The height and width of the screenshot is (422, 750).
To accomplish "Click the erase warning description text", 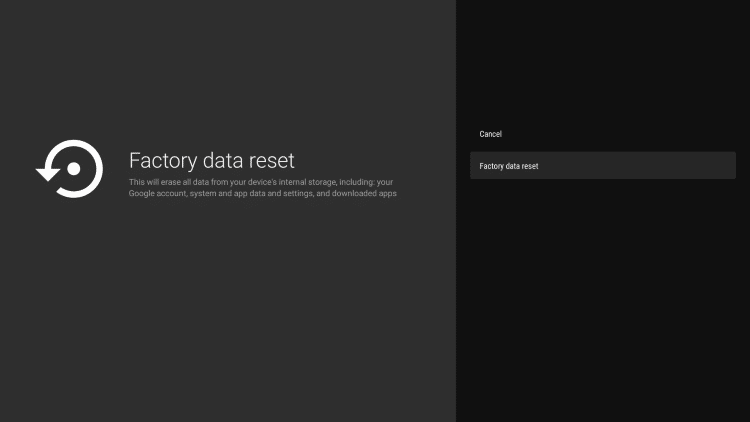I will click(262, 187).
